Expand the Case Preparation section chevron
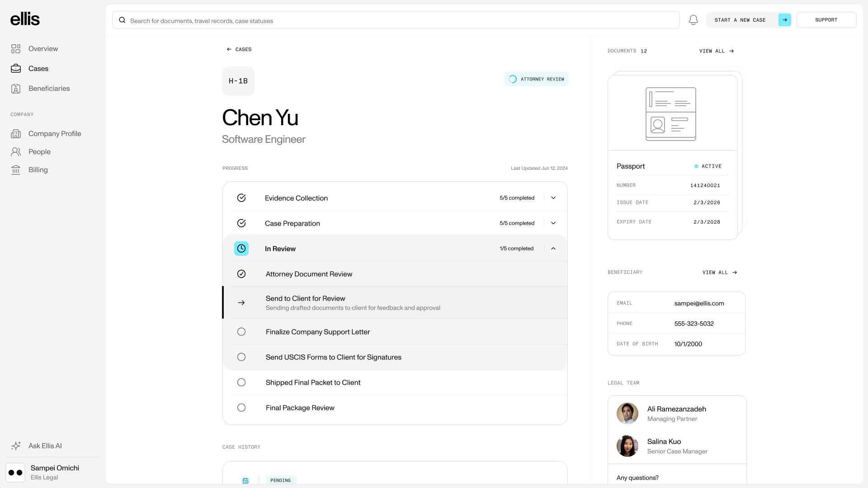 (x=553, y=223)
